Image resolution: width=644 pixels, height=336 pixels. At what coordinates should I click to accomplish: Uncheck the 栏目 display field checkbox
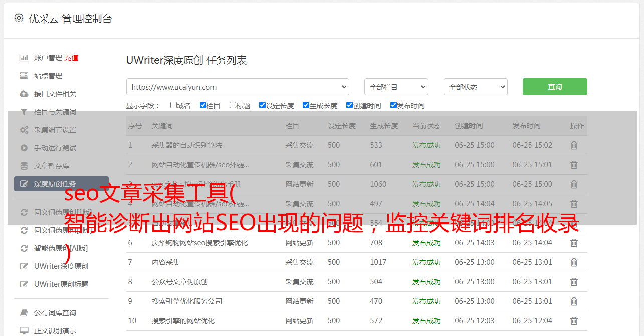[x=203, y=105]
